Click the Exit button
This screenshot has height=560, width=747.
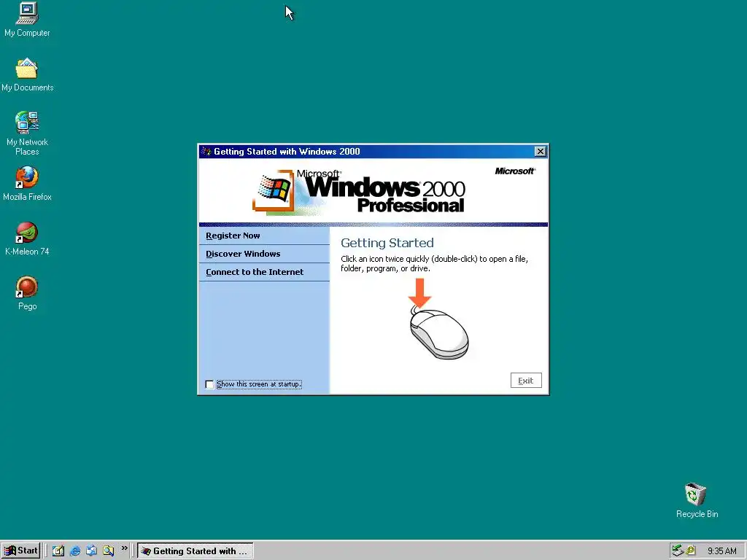(x=526, y=381)
